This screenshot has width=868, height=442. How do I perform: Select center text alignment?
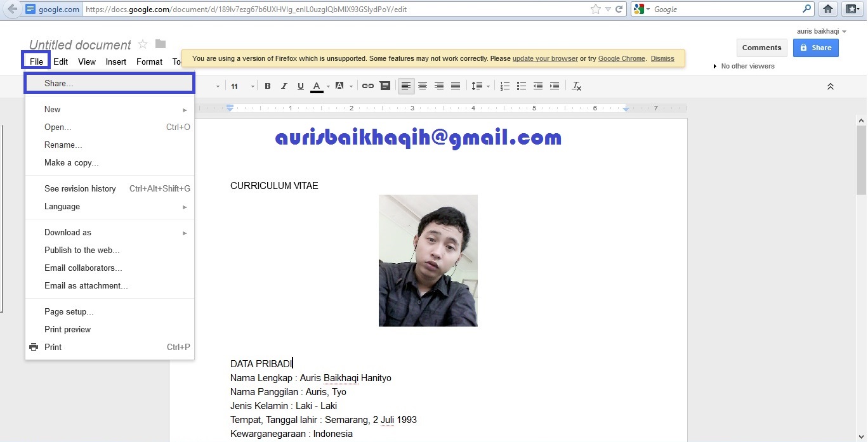[423, 86]
